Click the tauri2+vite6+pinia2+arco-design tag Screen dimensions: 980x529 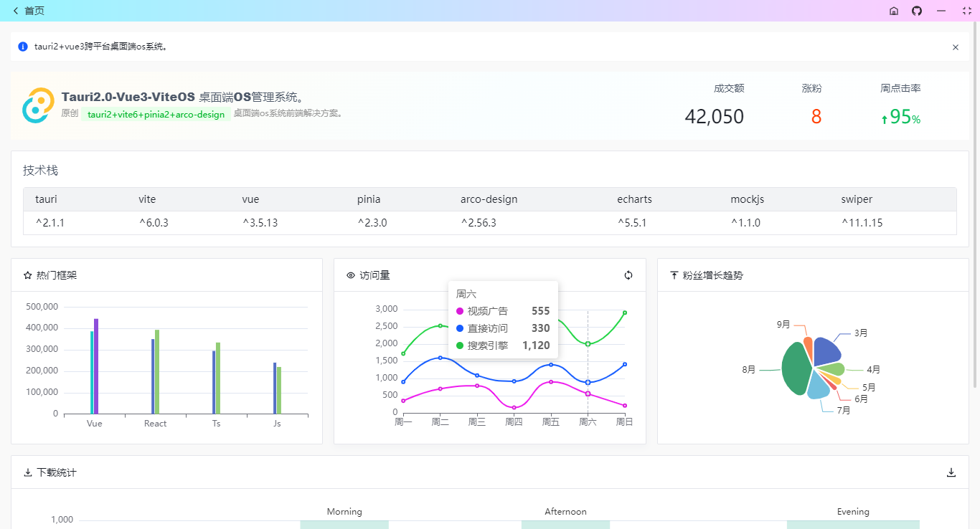[x=156, y=114]
